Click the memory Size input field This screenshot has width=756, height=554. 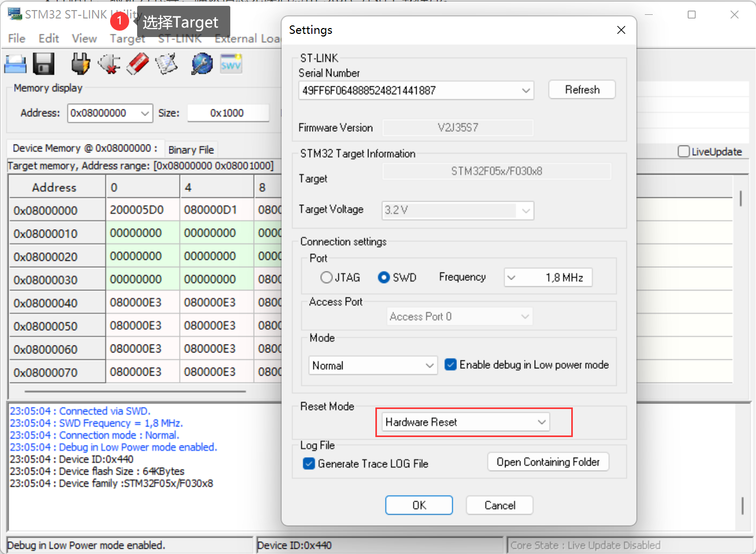(228, 113)
